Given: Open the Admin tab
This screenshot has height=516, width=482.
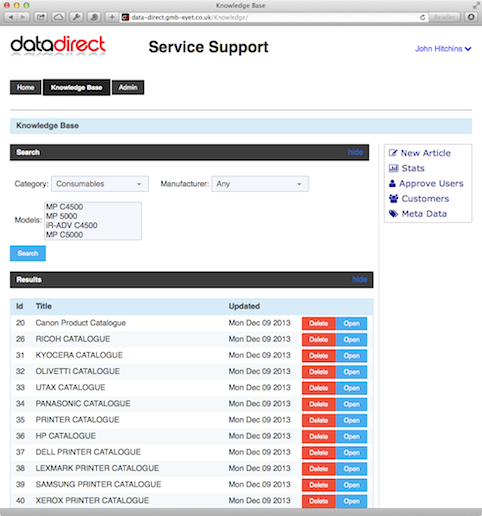Looking at the screenshot, I should [128, 87].
